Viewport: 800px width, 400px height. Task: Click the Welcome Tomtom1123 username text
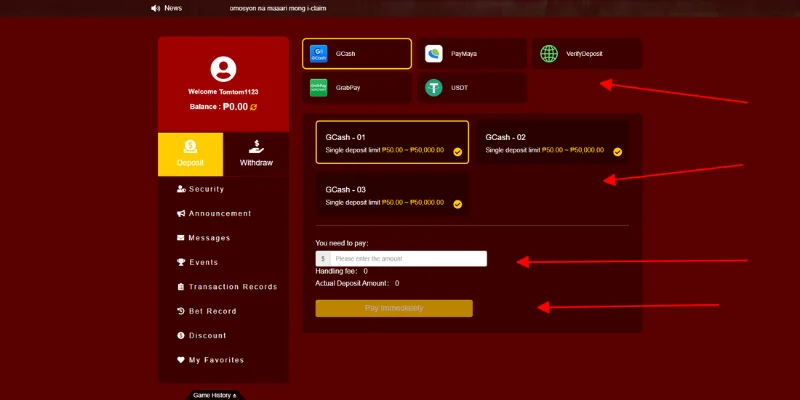tap(223, 92)
